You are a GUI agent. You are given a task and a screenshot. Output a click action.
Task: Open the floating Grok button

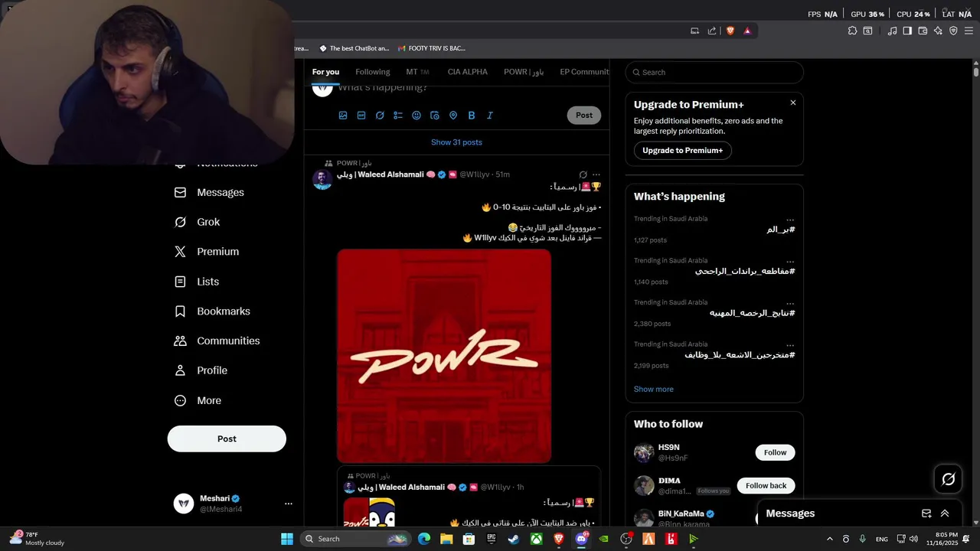click(x=949, y=479)
